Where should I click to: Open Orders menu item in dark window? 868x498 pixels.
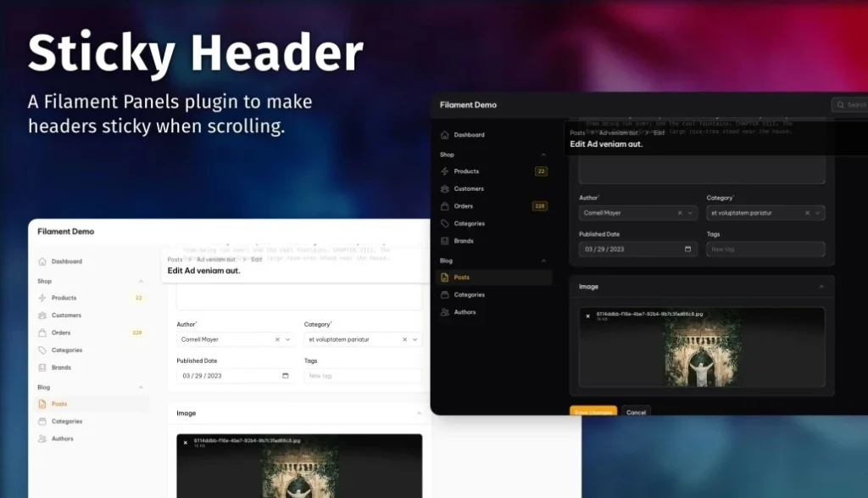coord(494,206)
